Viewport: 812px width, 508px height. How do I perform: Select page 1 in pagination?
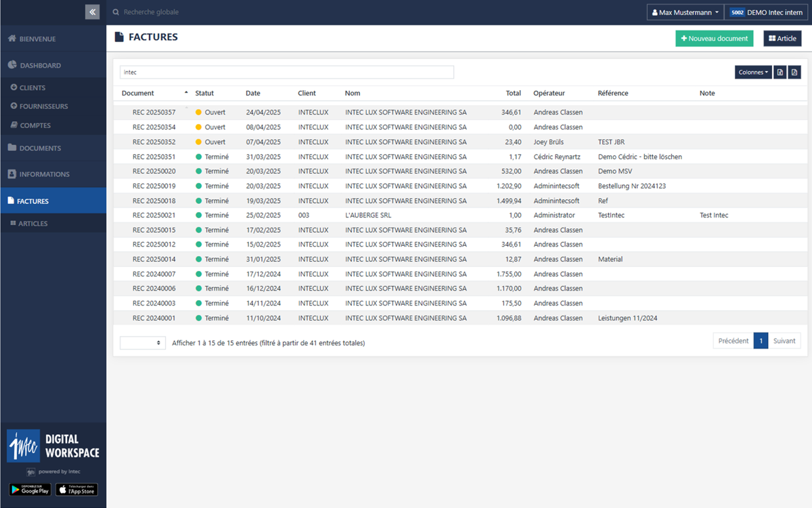click(761, 341)
